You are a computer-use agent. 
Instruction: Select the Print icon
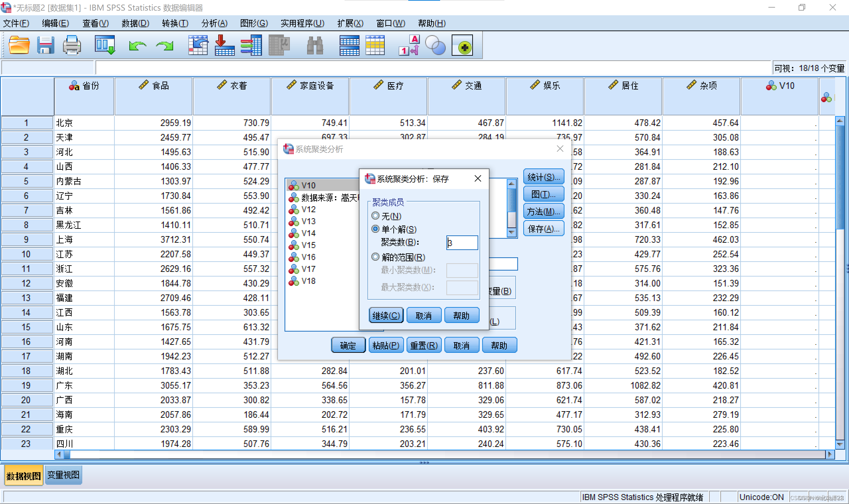[71, 45]
